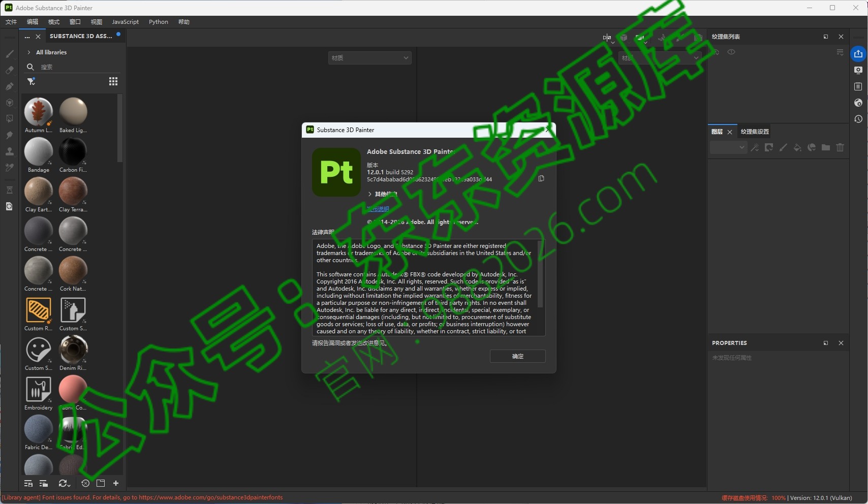Image resolution: width=868 pixels, height=504 pixels.
Task: Open the history panel clock icon
Action: pyautogui.click(x=858, y=119)
